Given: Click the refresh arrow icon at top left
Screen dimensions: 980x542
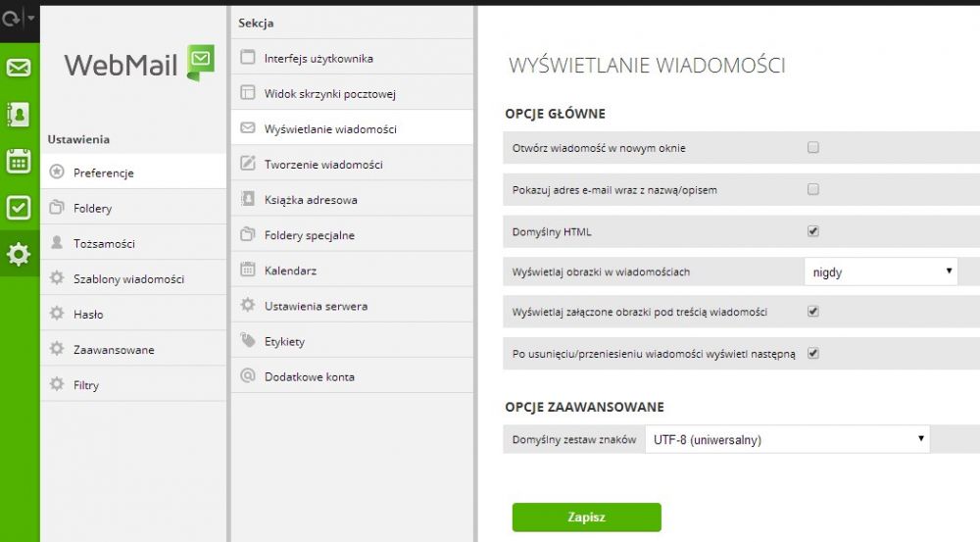Looking at the screenshot, I should (x=11, y=19).
